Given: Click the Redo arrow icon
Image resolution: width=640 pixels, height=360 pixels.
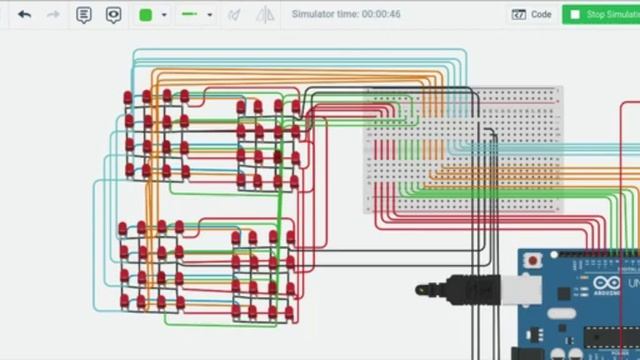Looking at the screenshot, I should [x=53, y=15].
